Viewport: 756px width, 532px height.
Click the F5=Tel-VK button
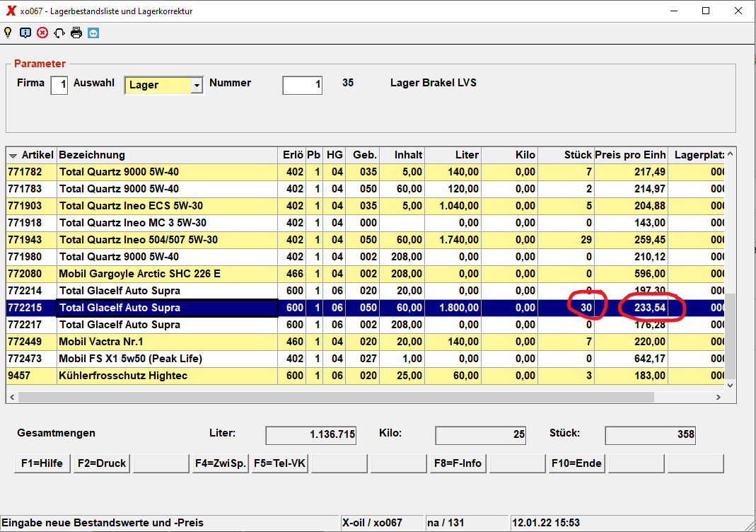279,463
